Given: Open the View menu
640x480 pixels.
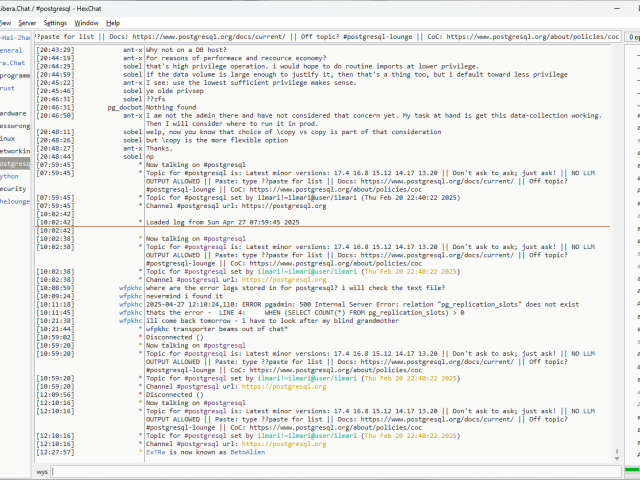Looking at the screenshot, I should tap(6, 22).
